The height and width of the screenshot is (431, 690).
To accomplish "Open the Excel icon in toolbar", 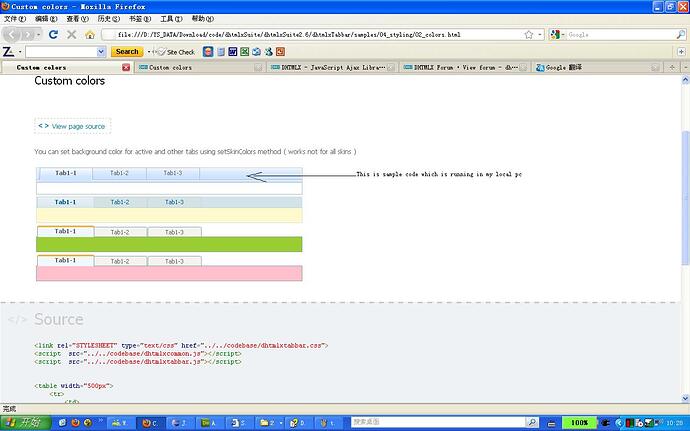I will coord(245,52).
